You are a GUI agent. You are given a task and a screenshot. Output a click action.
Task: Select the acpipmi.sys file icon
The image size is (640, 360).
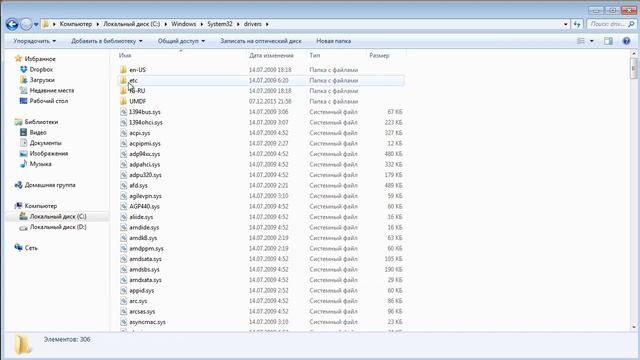click(124, 144)
